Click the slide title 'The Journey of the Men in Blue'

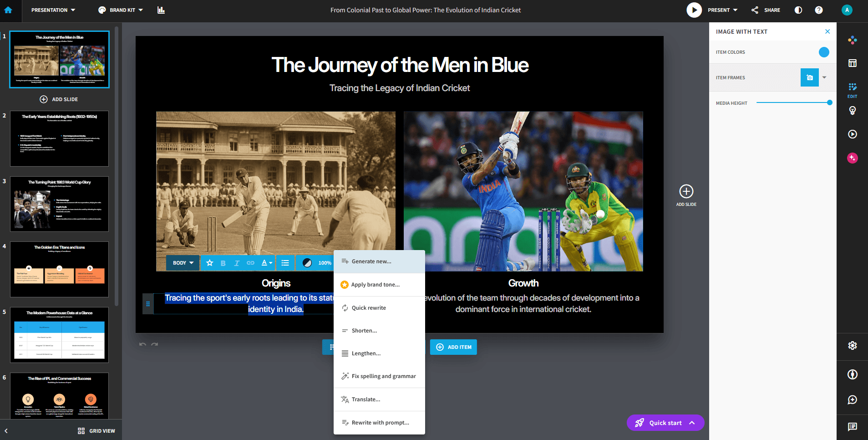[400, 65]
